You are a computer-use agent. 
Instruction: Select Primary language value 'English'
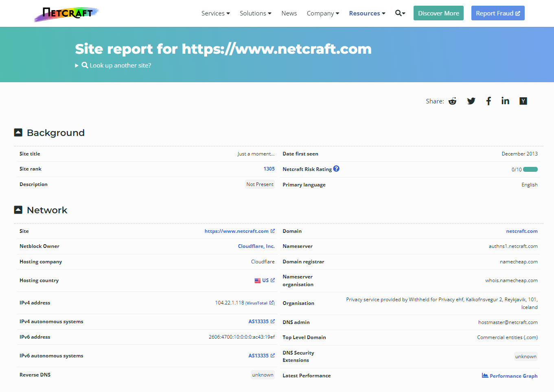530,185
